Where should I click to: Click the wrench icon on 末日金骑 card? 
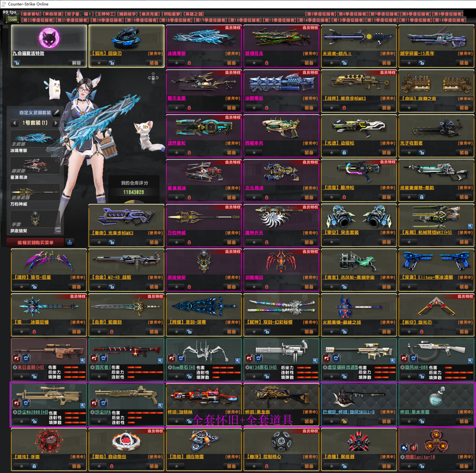tap(82, 361)
